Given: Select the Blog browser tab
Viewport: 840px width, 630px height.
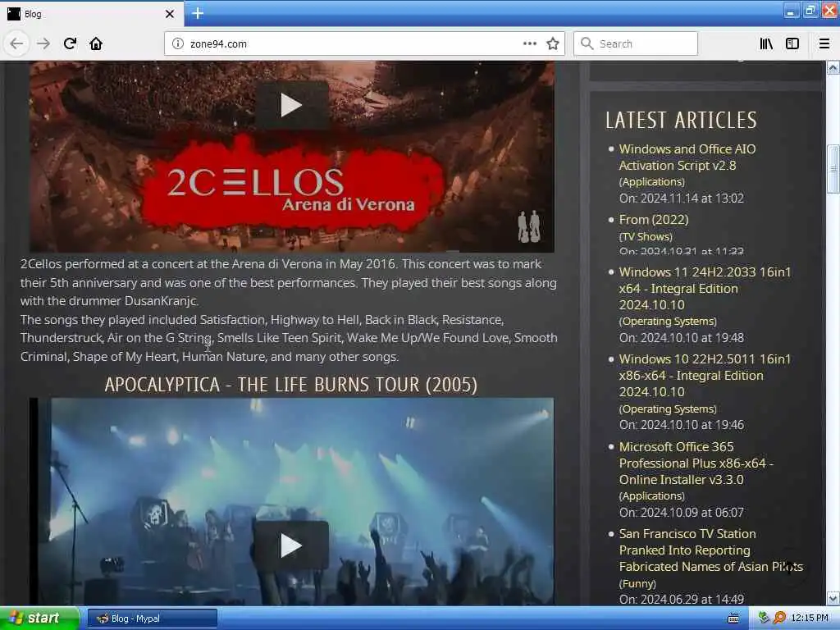Looking at the screenshot, I should pos(92,14).
